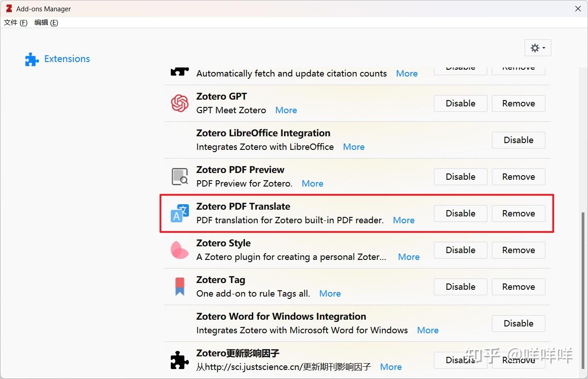The height and width of the screenshot is (379, 588).
Task: Open the 文件 (F) menu
Action: (16, 22)
